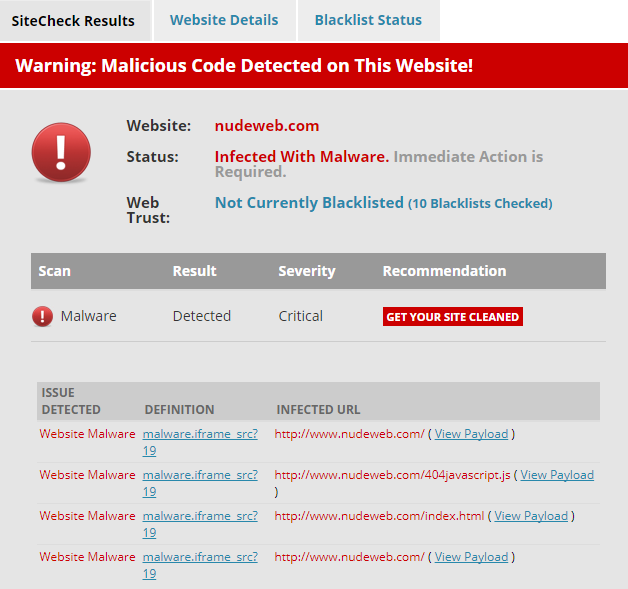The image size is (628, 589).
Task: Click the small alert icon beside Malware
Action: [43, 316]
